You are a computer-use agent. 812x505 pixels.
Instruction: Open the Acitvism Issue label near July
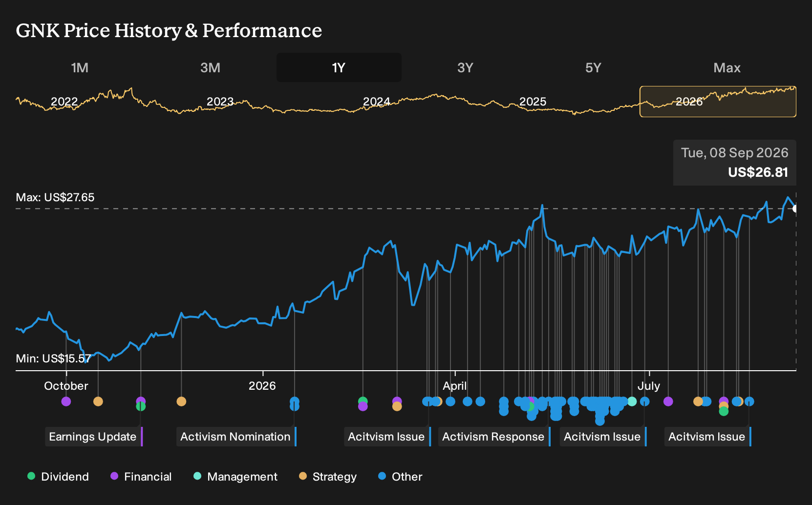coord(603,437)
